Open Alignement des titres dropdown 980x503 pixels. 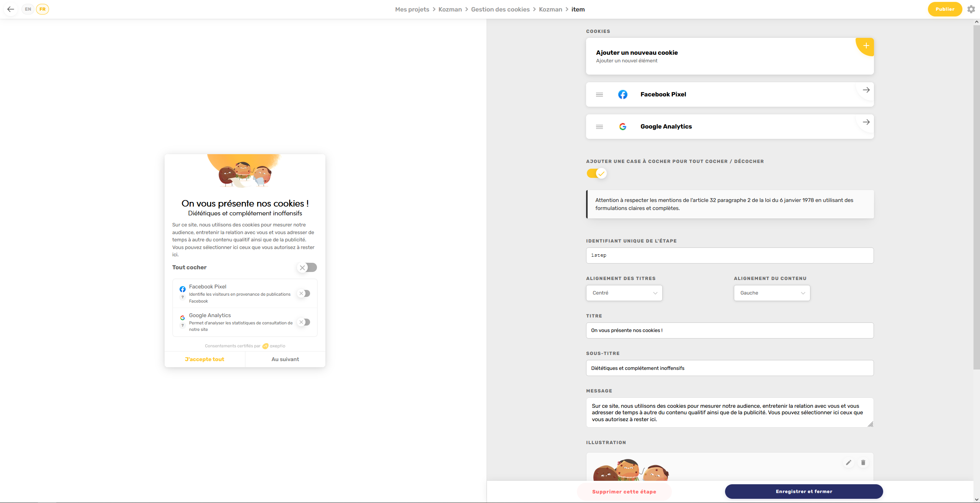click(624, 293)
